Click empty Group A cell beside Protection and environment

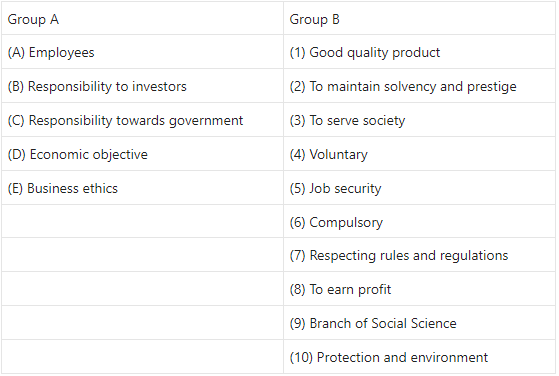pyautogui.click(x=142, y=357)
